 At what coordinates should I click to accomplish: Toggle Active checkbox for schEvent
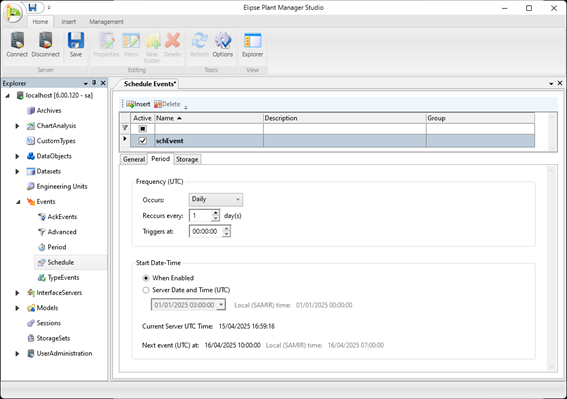point(142,141)
